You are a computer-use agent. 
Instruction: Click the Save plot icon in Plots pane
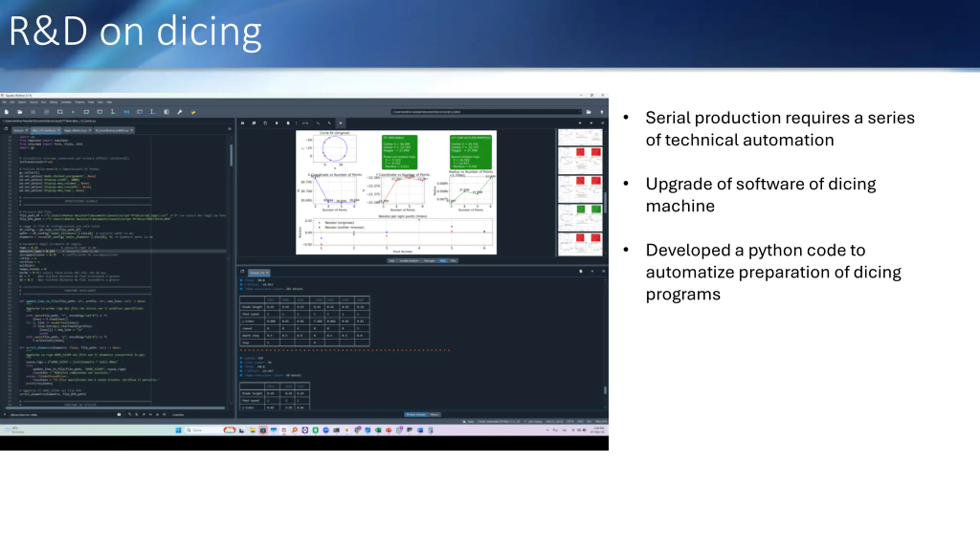tap(242, 123)
